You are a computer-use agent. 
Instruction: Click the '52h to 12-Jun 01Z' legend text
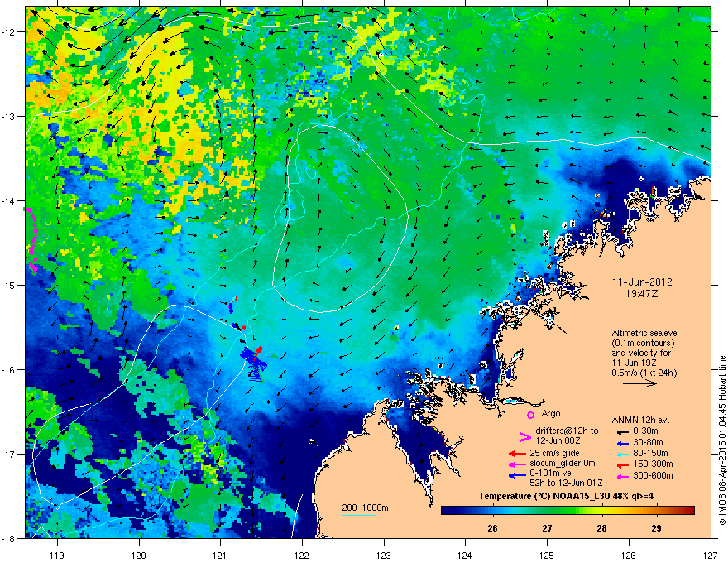(x=566, y=483)
